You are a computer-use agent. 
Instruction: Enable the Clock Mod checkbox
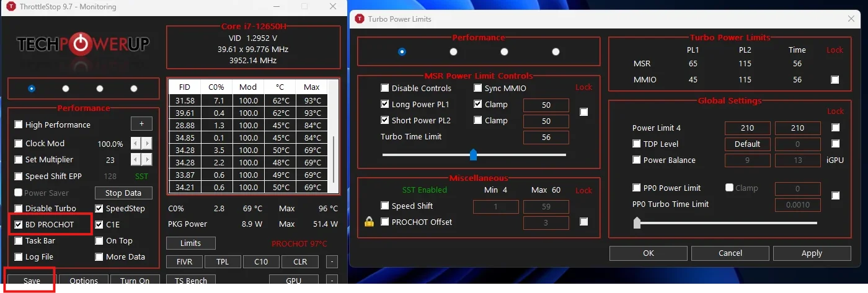point(19,143)
